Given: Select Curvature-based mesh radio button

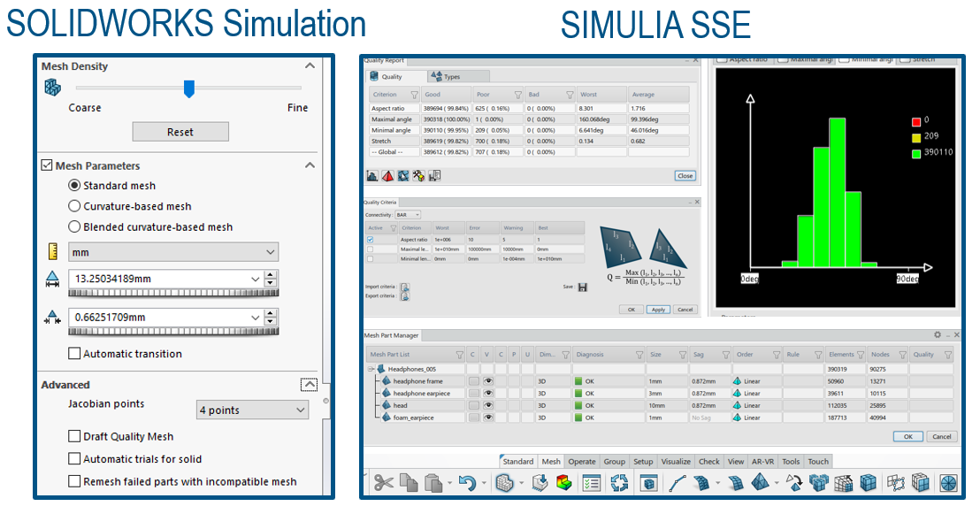Looking at the screenshot, I should 74,206.
